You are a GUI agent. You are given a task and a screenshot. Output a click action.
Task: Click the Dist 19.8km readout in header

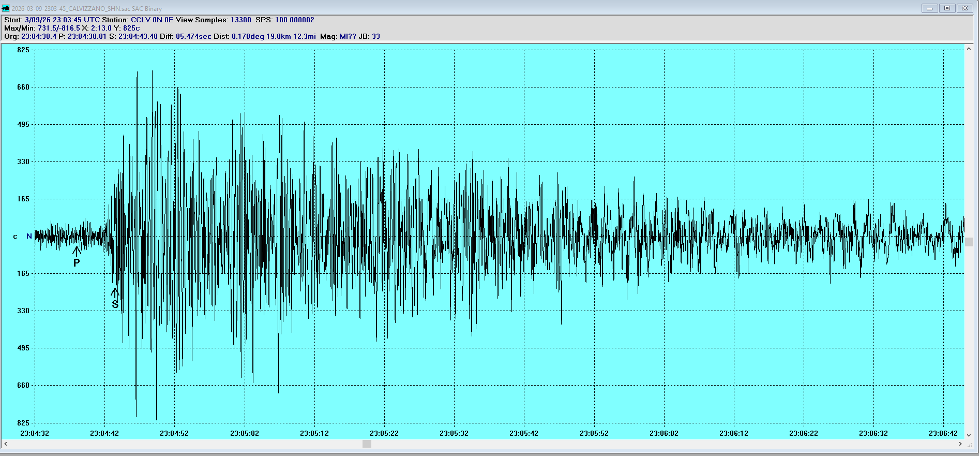(278, 36)
